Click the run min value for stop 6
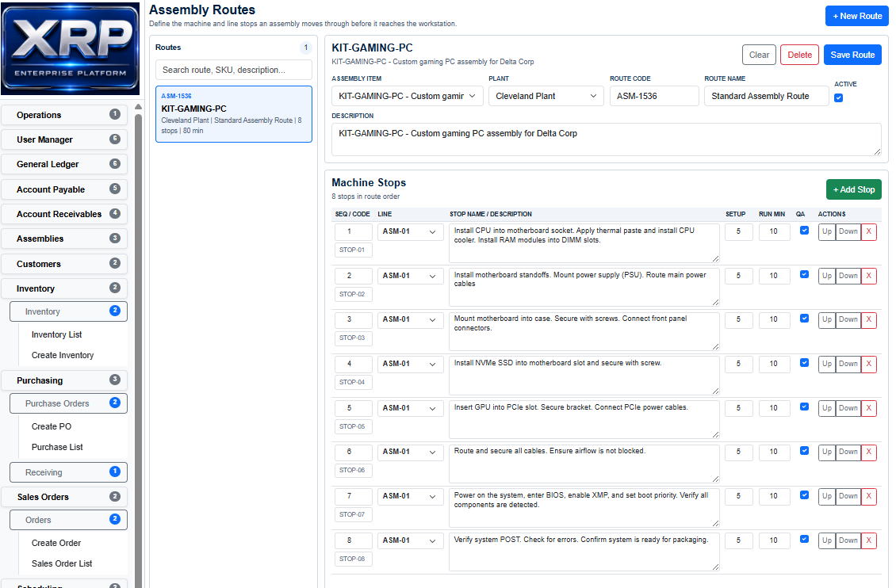This screenshot has width=896, height=588. pos(774,452)
